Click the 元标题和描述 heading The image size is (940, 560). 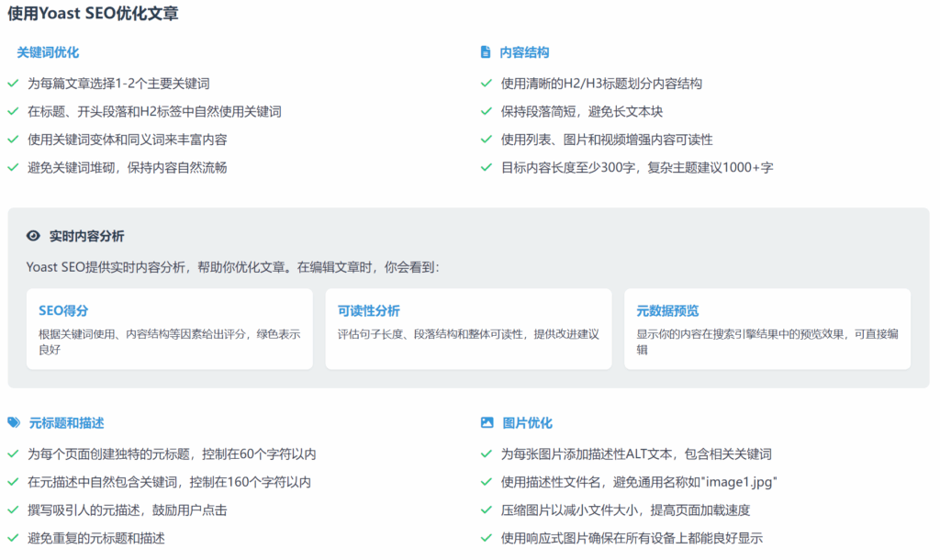66,422
